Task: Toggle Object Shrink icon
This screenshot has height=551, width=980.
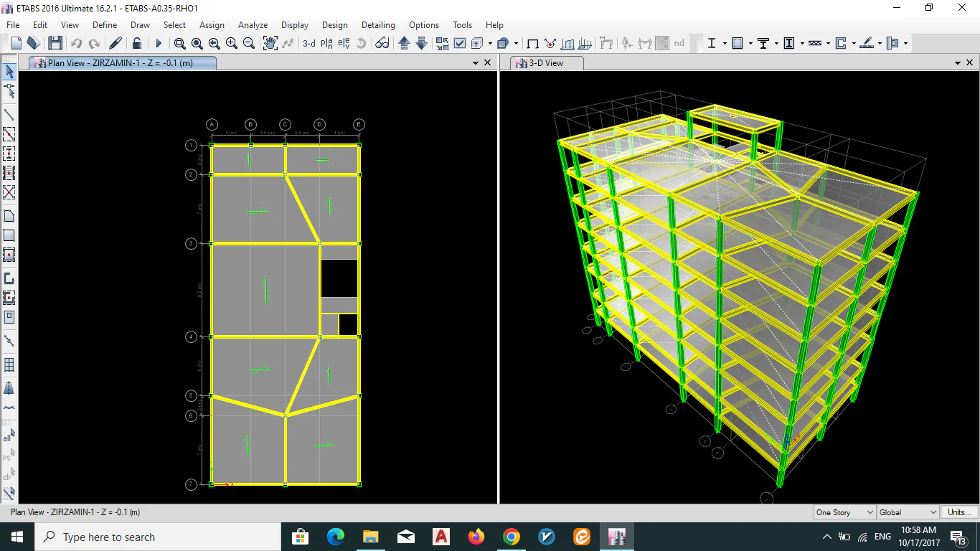Action: point(442,44)
